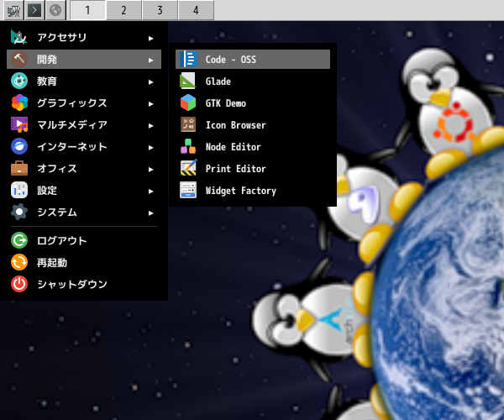The width and height of the screenshot is (504, 420).
Task: Switch to workspace 4
Action: [x=196, y=10]
